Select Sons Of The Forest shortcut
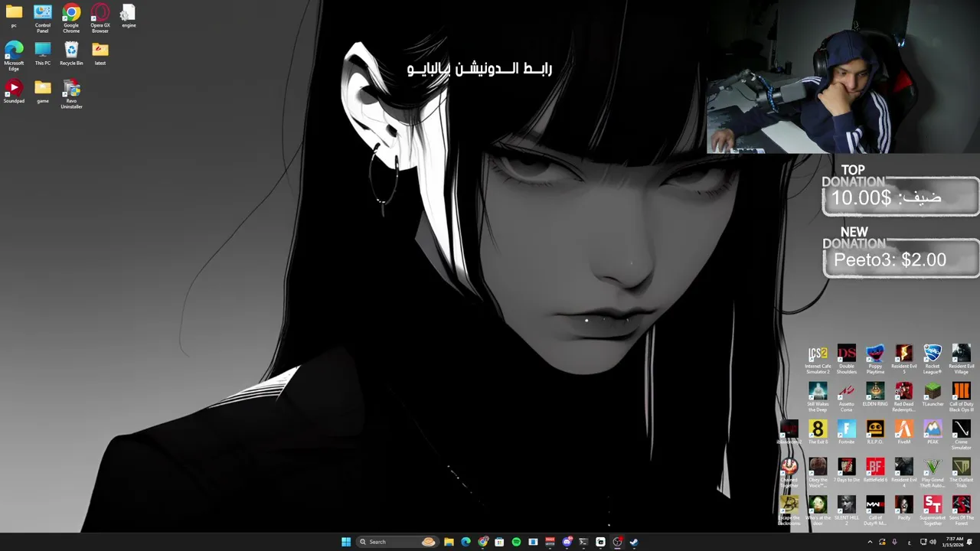 click(962, 511)
